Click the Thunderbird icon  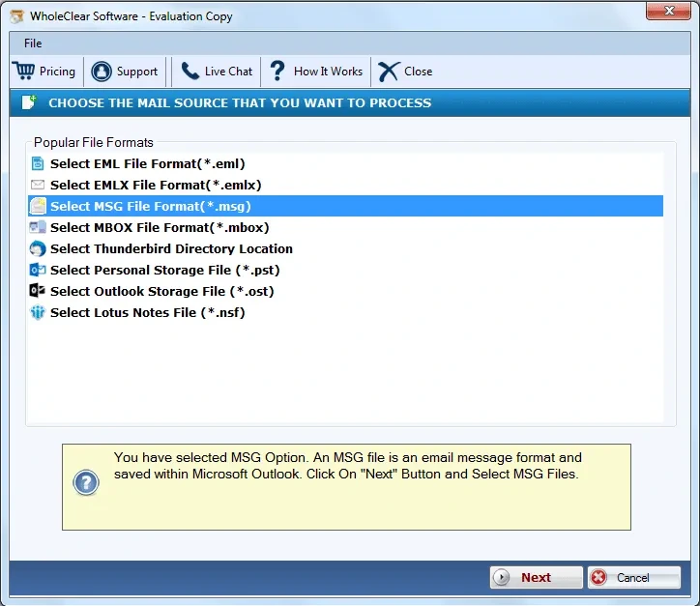[38, 248]
